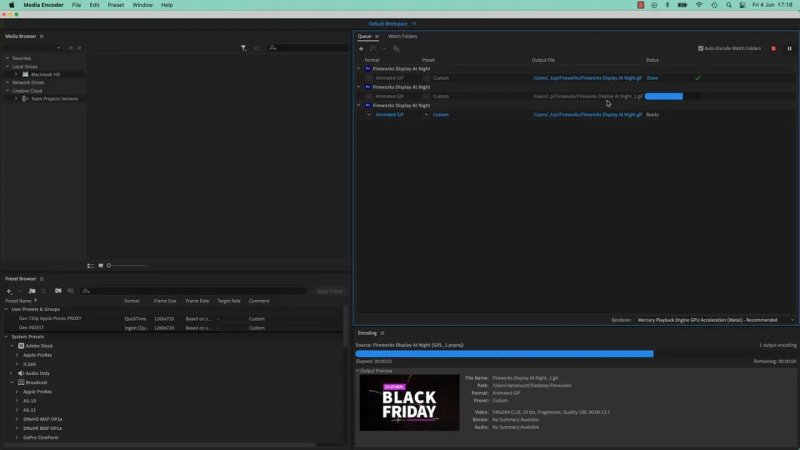The width and height of the screenshot is (800, 450).
Task: Open the Help menu
Action: pos(167,5)
